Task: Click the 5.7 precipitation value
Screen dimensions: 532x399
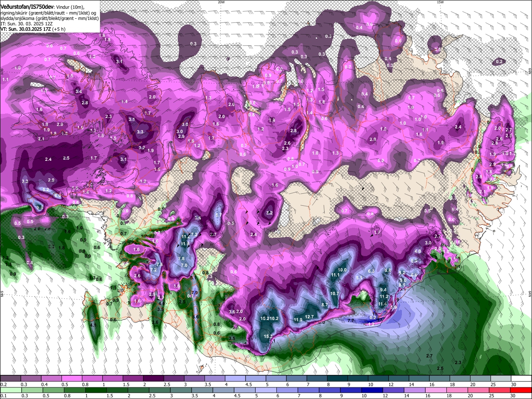Action: pos(219,215)
